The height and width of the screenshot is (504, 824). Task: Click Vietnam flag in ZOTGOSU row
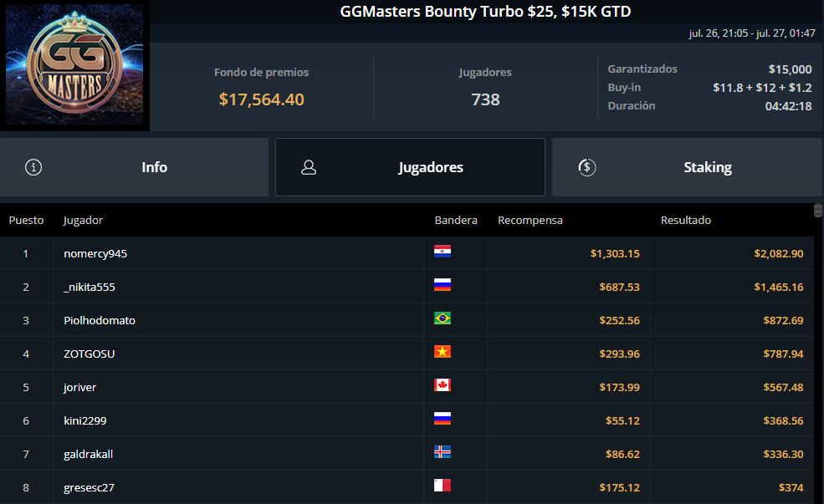(x=443, y=352)
